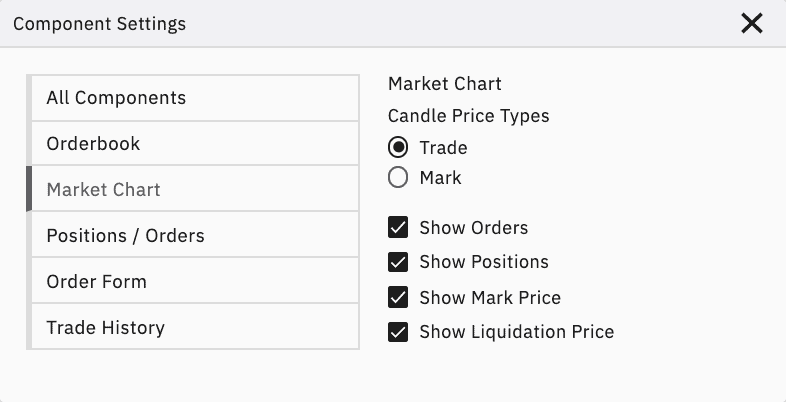Click the "Mark" radio label text
The width and height of the screenshot is (786, 402).
click(440, 178)
